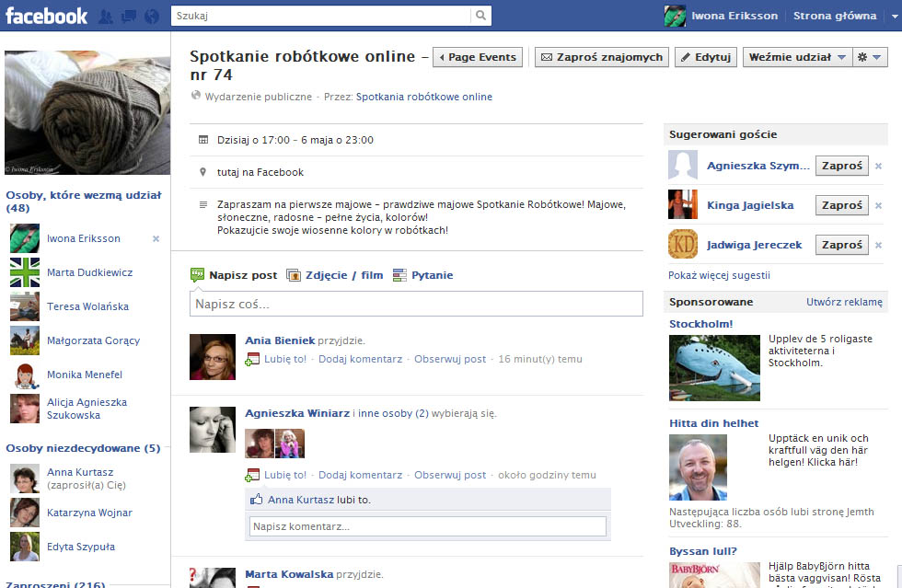Like Ania Bieniek's post via Lubię to!
This screenshot has width=902, height=588.
point(285,359)
